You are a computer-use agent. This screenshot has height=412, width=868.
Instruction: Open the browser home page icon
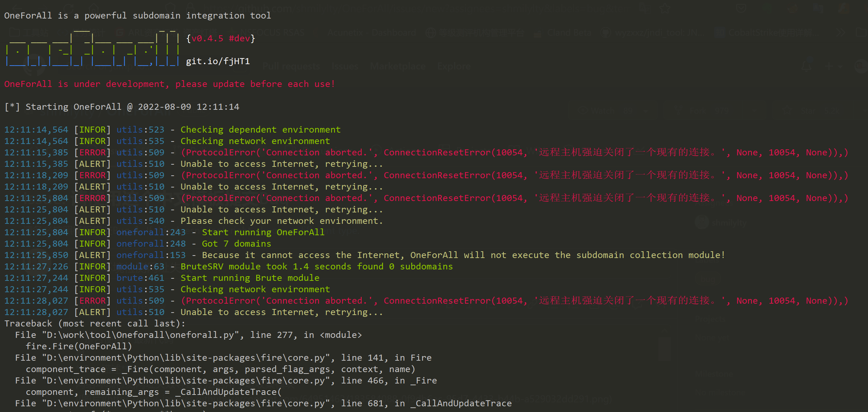[x=93, y=9]
